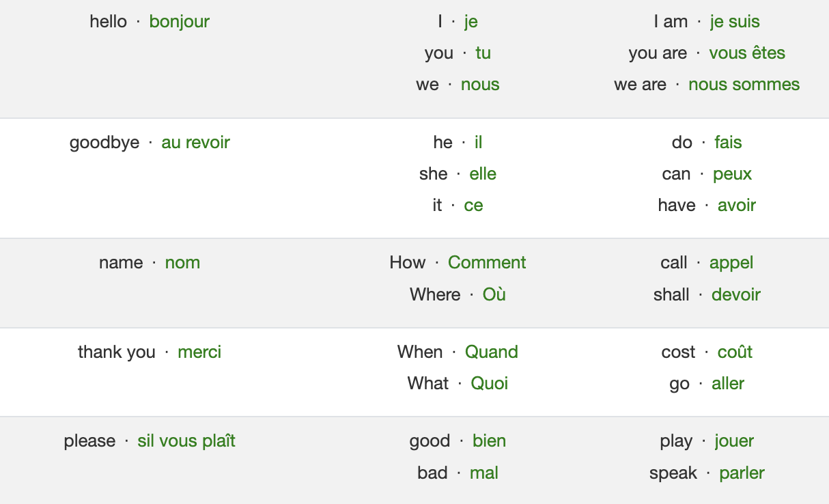
Task: Click the French verb 'parler'
Action: pos(742,473)
